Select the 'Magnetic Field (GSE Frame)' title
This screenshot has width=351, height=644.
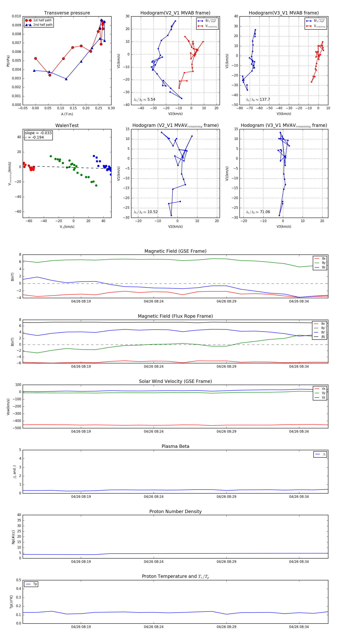click(x=175, y=251)
